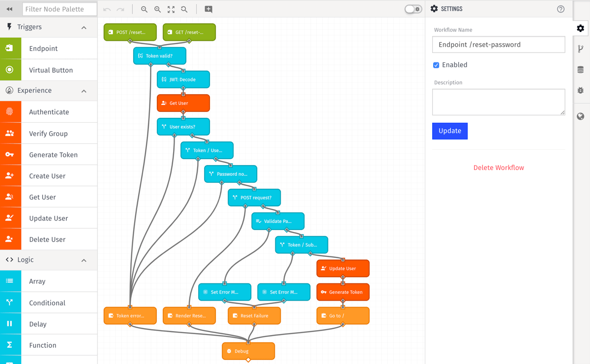Select the User exists? conditional node
Image resolution: width=590 pixels, height=364 pixels.
click(183, 127)
